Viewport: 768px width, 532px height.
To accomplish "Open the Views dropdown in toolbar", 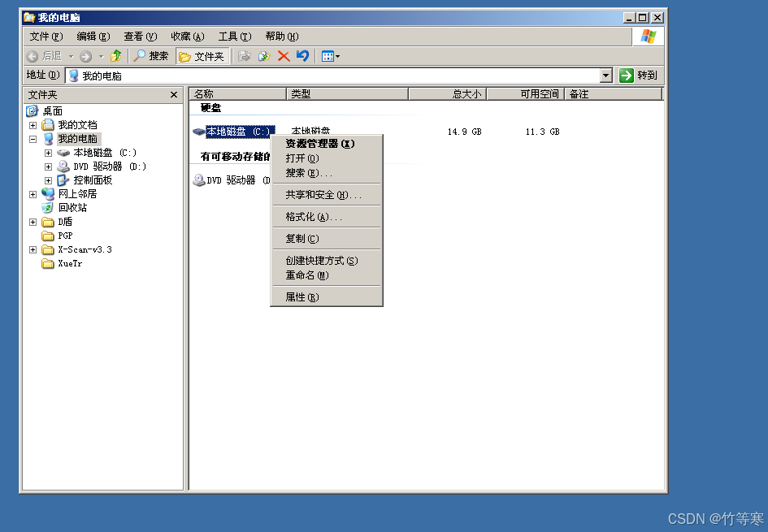I will (x=331, y=56).
